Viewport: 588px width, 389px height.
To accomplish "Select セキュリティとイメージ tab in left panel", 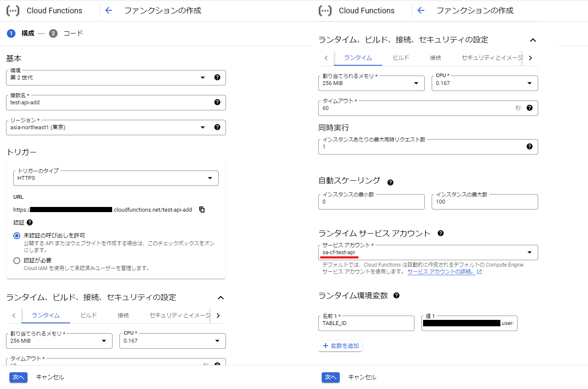I will pyautogui.click(x=180, y=315).
